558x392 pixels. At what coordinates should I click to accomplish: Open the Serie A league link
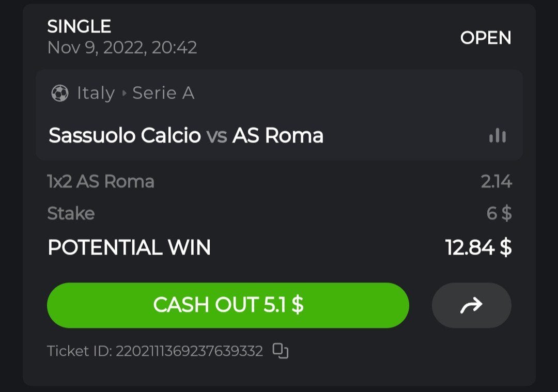pos(163,93)
